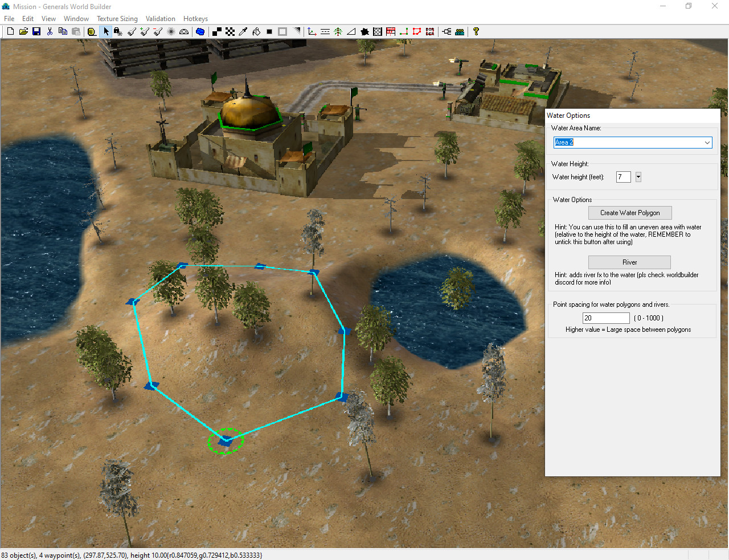Open the red build list tool
This screenshot has height=560, width=729.
pos(391,31)
